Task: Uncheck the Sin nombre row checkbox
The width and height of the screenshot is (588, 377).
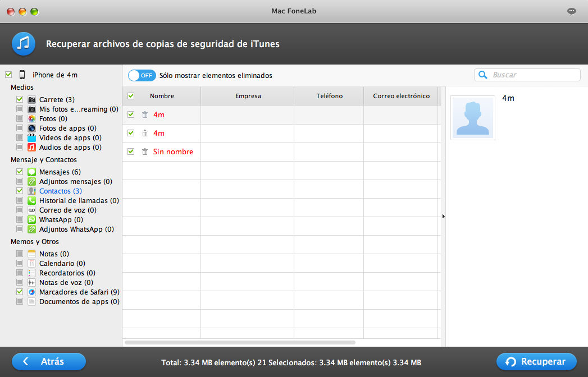Action: 131,151
